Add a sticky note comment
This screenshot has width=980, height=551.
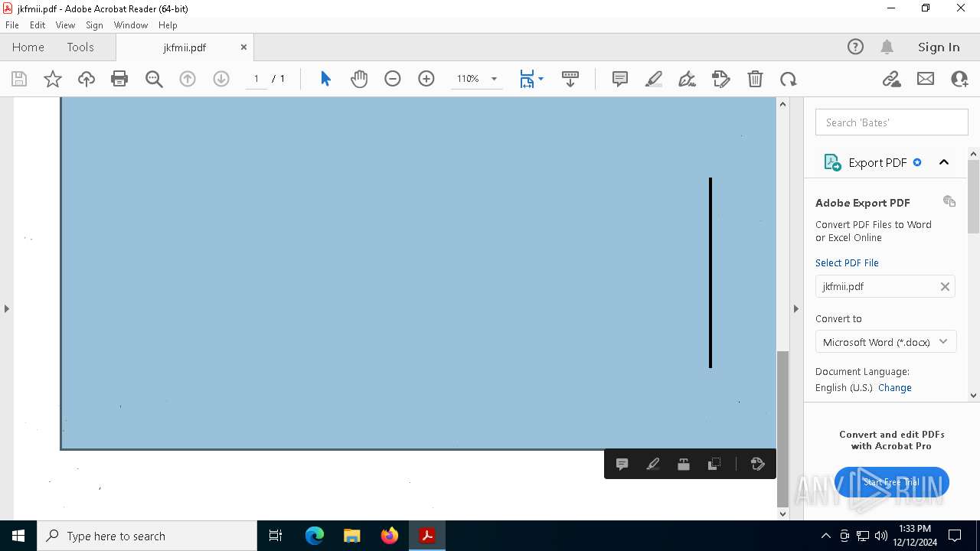620,79
